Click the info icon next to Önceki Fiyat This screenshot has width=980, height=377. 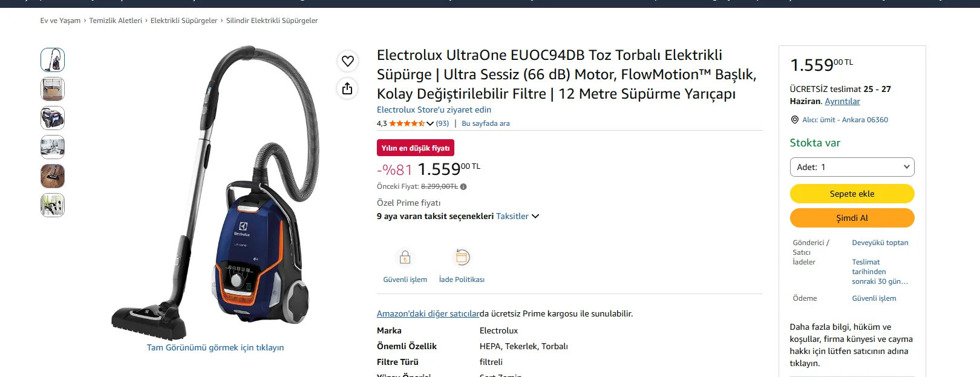pyautogui.click(x=463, y=186)
